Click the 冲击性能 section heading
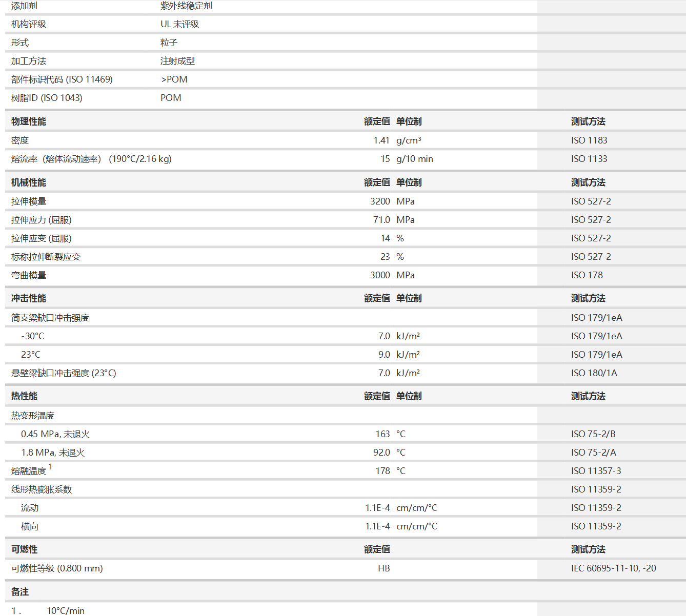This screenshot has width=686, height=616. [x=29, y=298]
